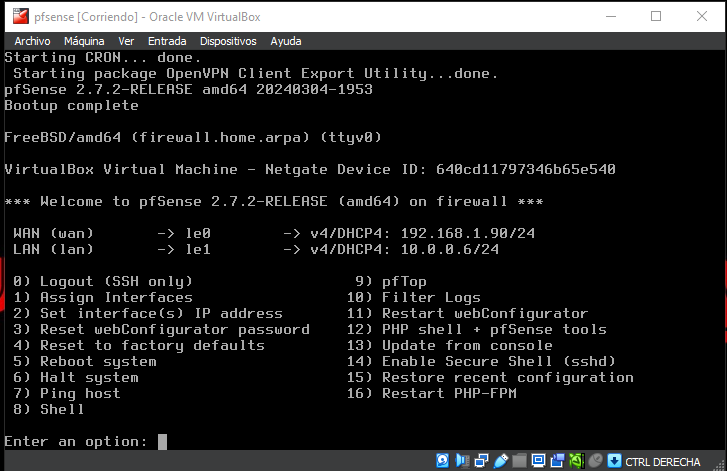Viewport: 727px width, 471px height.
Task: Click the '16) Restart PHP-FPM' line
Action: click(432, 394)
